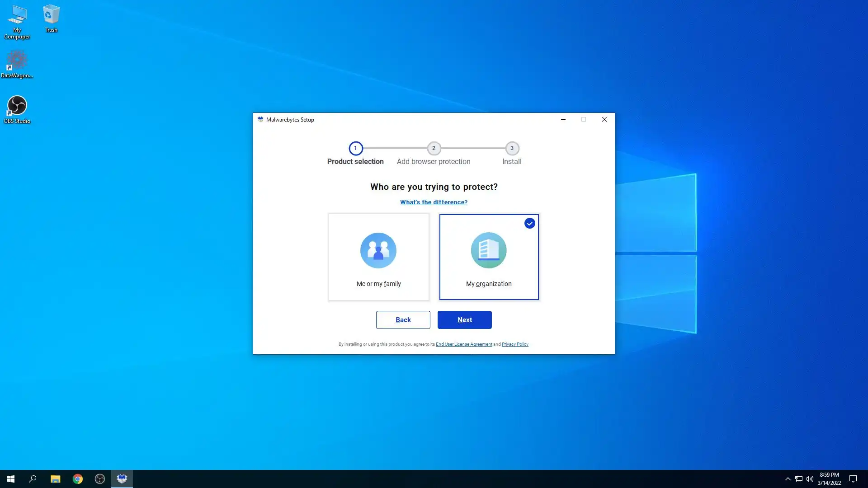
Task: Open the volume control in system tray
Action: pos(809,479)
